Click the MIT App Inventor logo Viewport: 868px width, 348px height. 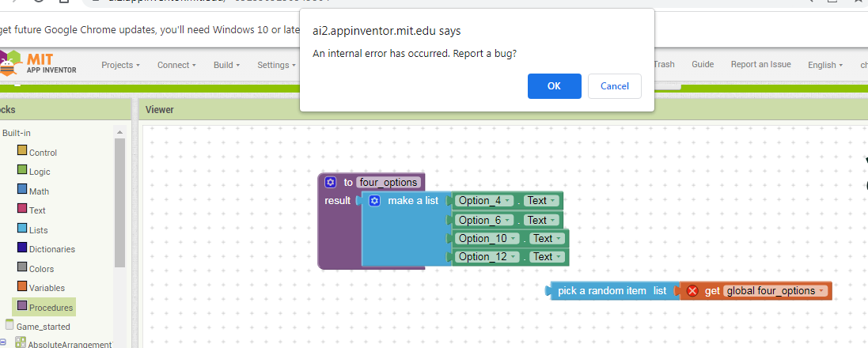point(40,65)
